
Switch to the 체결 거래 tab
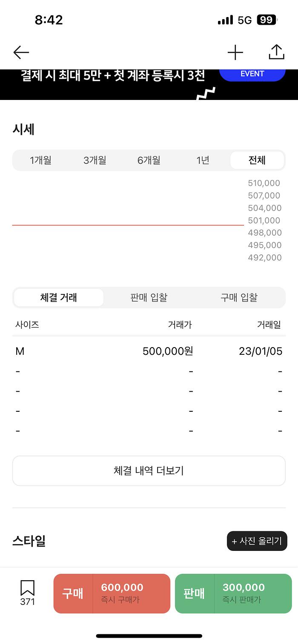59,297
